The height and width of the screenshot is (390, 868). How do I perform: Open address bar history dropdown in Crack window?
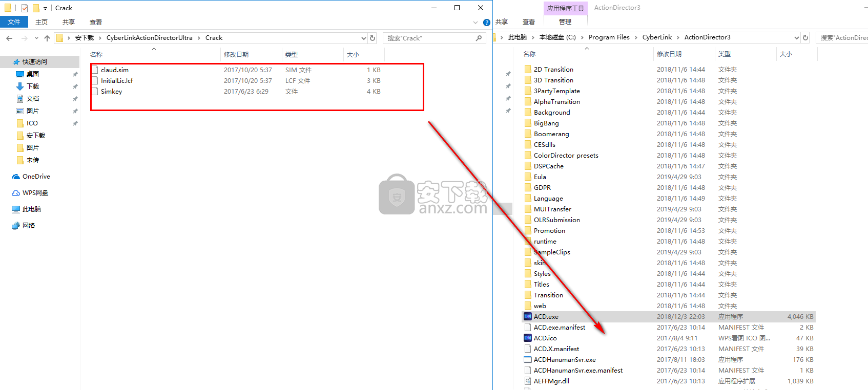click(x=364, y=38)
